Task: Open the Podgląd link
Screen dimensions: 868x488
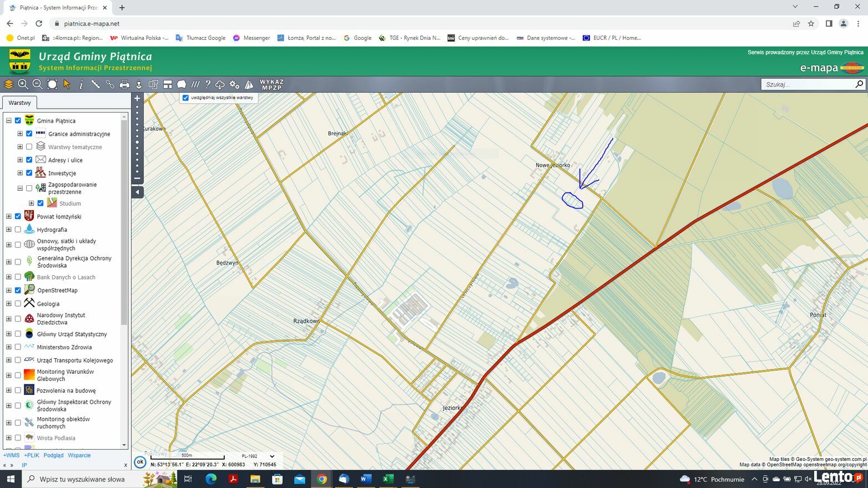Action: (x=53, y=455)
